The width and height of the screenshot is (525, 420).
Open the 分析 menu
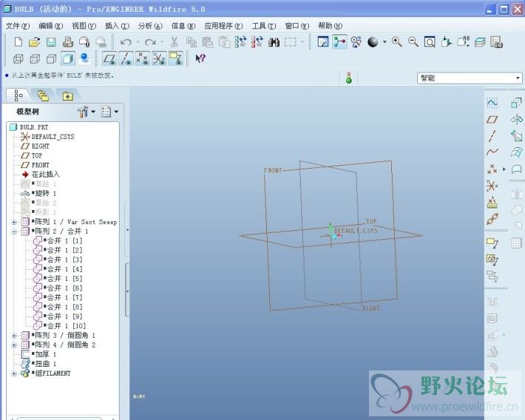click(x=150, y=26)
